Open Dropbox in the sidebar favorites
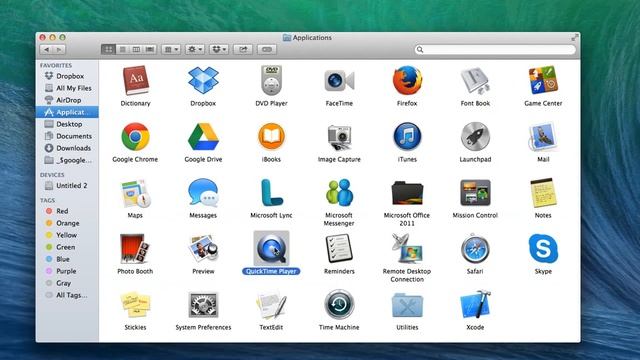The image size is (640, 360). click(x=67, y=76)
